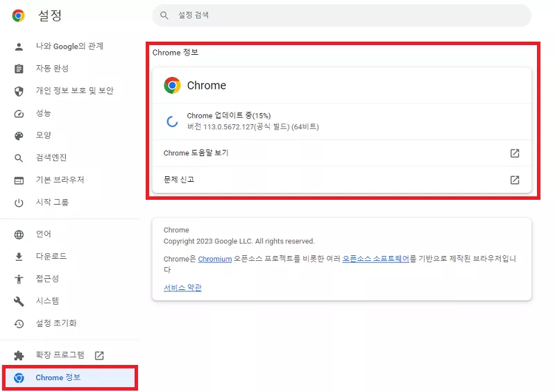This screenshot has height=392, width=555.
Task: Open the 오픈소스 소프트웨어 link
Action: [x=375, y=259]
